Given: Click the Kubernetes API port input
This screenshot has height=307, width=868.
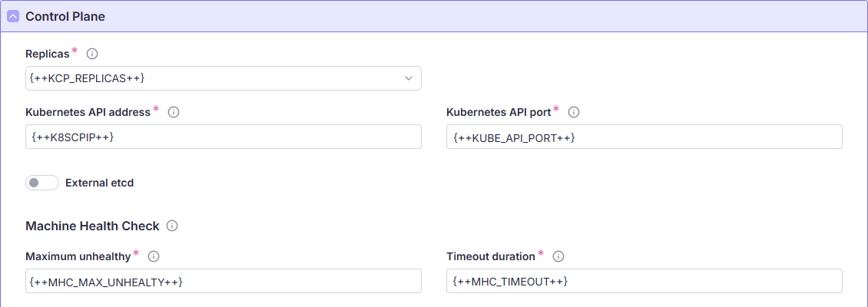Looking at the screenshot, I should pos(644,137).
